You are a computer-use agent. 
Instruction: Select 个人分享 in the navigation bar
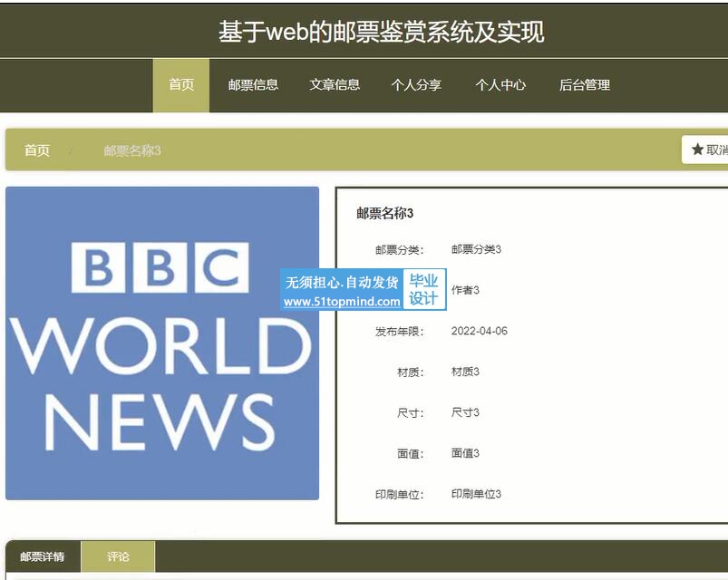click(416, 85)
